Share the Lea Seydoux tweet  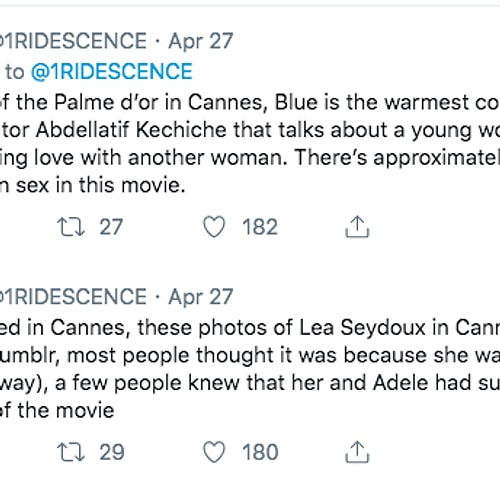coord(357,452)
